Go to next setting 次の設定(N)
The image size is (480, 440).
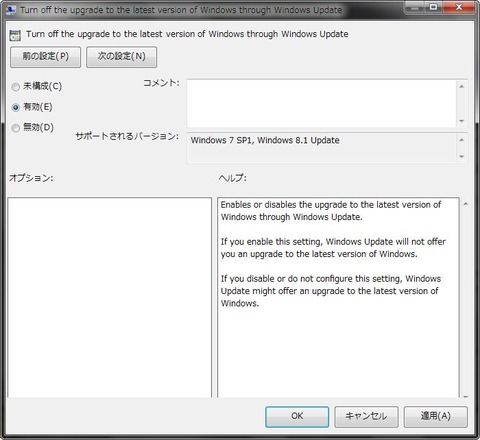(x=122, y=57)
